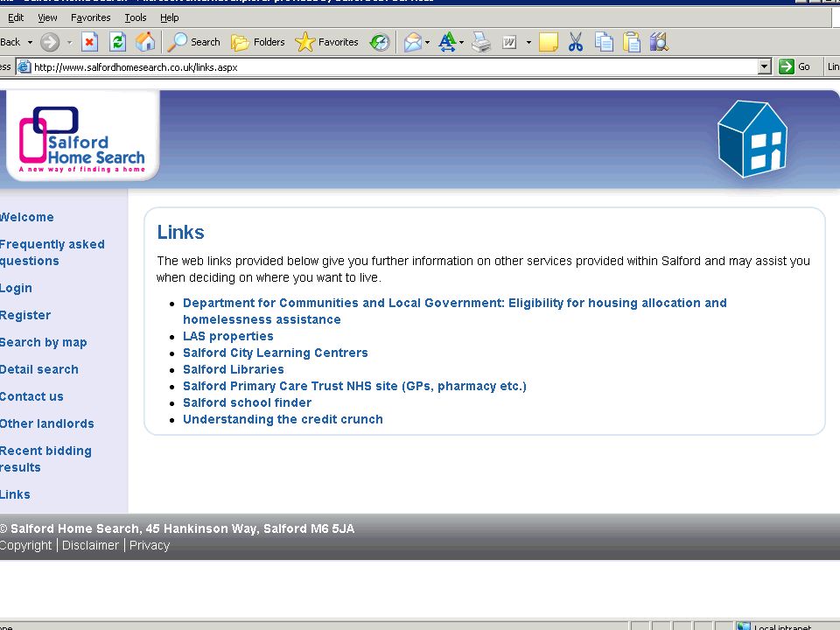The image size is (840, 630).
Task: Click the page icon in address bar
Action: coord(24,67)
